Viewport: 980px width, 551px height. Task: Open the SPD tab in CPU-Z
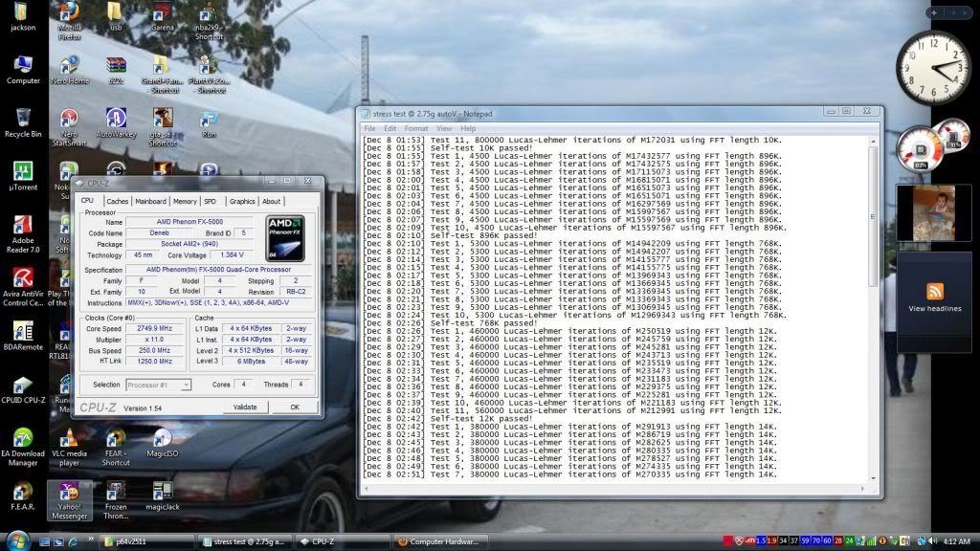[x=210, y=201]
